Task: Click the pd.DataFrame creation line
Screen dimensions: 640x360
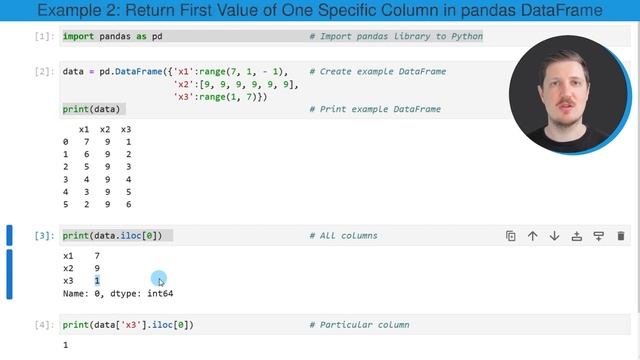Action: point(176,72)
